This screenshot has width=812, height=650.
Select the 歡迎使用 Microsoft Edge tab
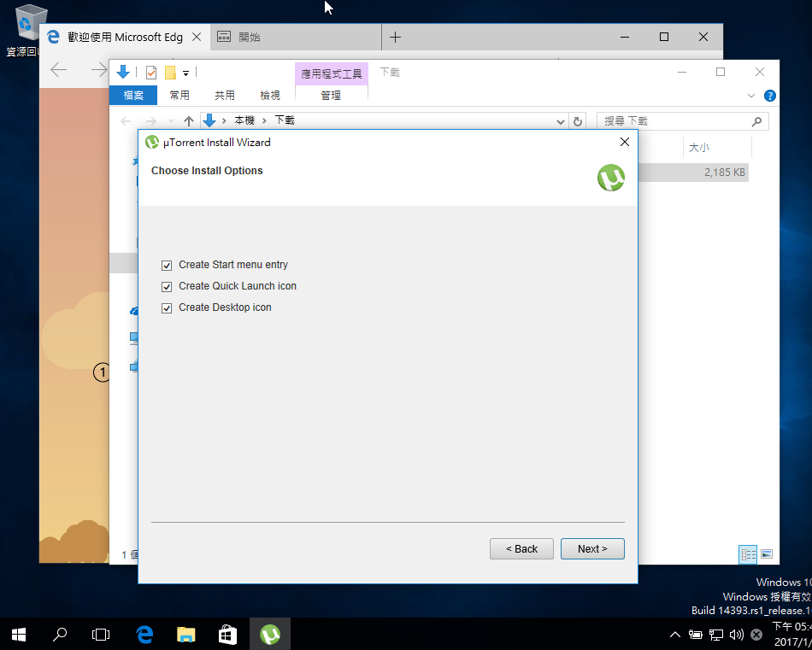(x=125, y=38)
